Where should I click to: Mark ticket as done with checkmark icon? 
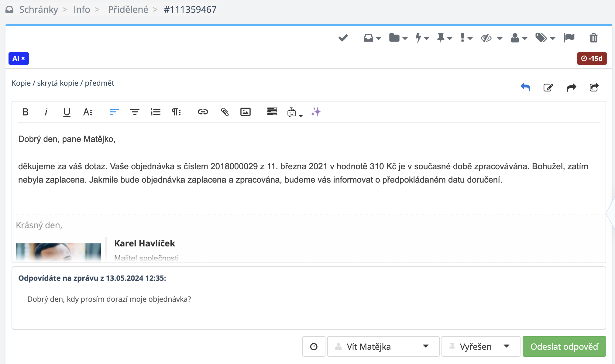343,38
